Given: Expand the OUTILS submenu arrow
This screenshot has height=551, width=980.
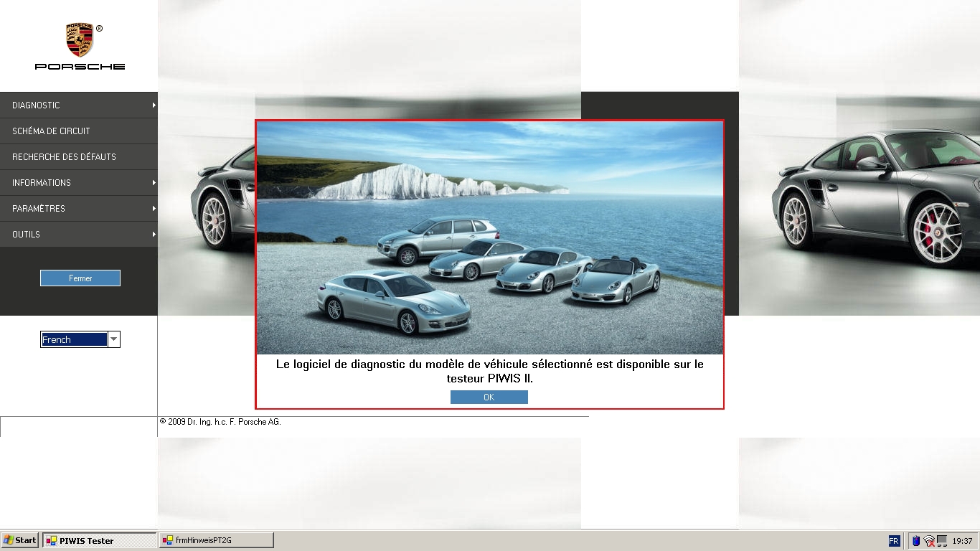Looking at the screenshot, I should 154,234.
